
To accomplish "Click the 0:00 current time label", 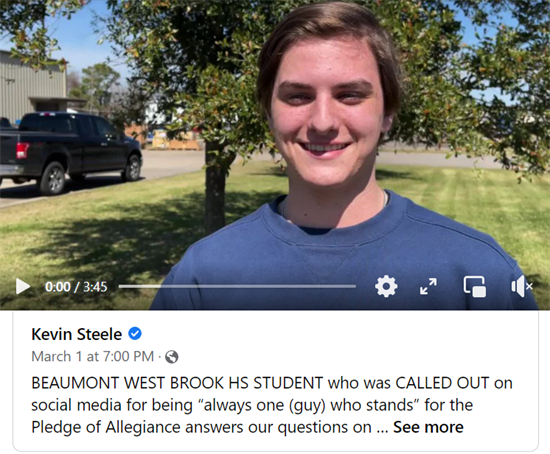I will tap(58, 287).
